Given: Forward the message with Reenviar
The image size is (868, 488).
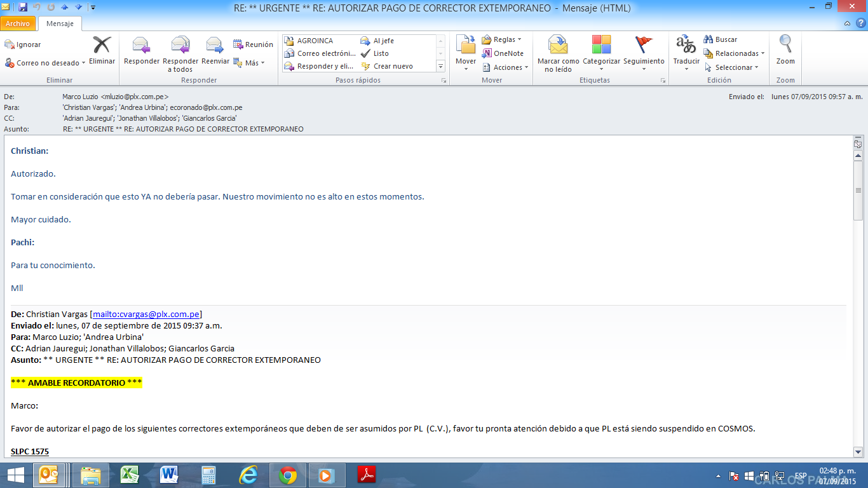Looking at the screenshot, I should tap(215, 46).
